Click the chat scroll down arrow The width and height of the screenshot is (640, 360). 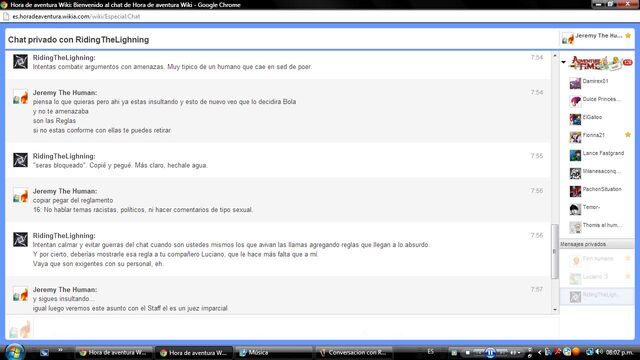click(555, 310)
